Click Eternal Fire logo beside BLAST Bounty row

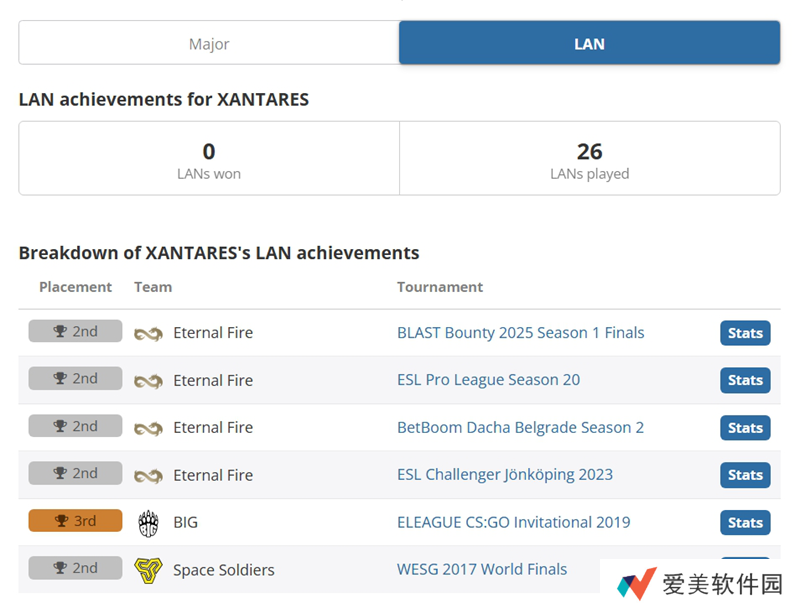coord(148,333)
